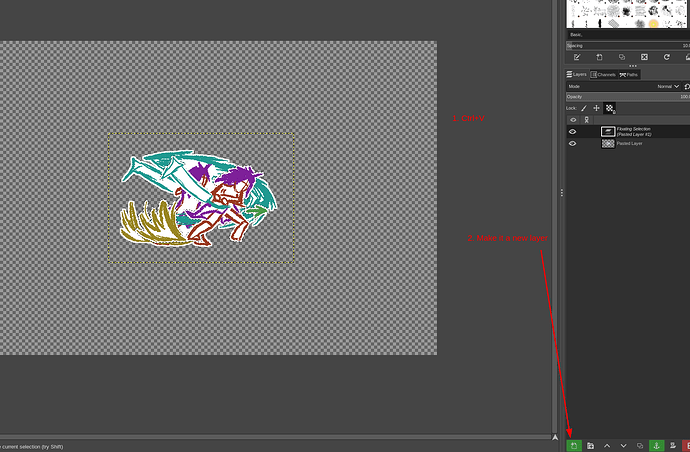This screenshot has width=690, height=452.
Task: Select the Pasted Layer name
Action: (629, 143)
